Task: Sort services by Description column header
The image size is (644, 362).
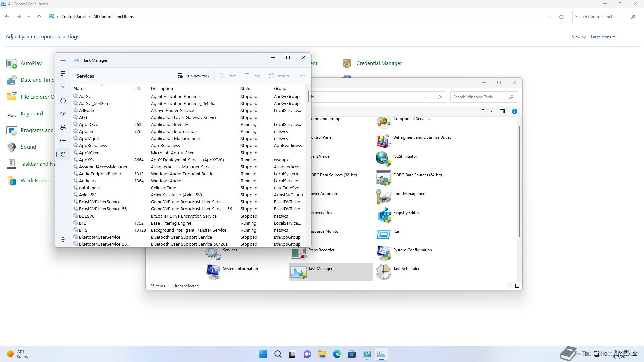Action: [193, 88]
